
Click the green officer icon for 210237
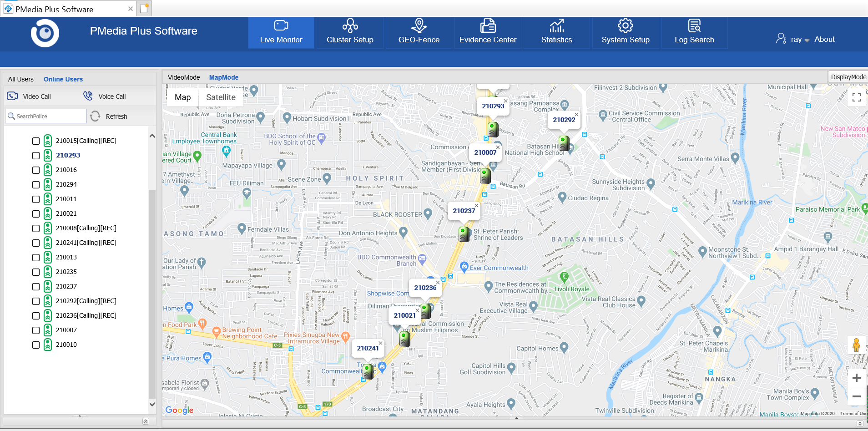point(48,286)
